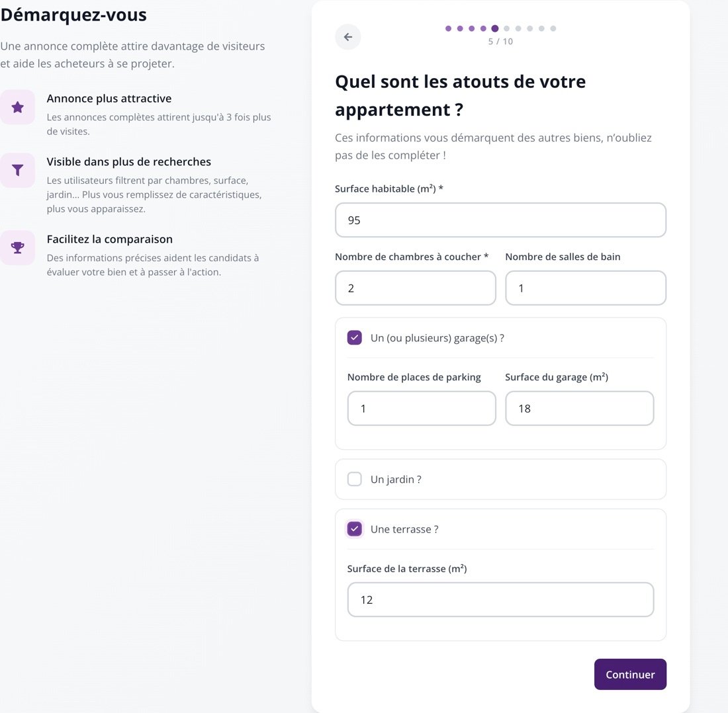The width and height of the screenshot is (728, 713).
Task: Click the funnel filter icon
Action: pos(17,170)
